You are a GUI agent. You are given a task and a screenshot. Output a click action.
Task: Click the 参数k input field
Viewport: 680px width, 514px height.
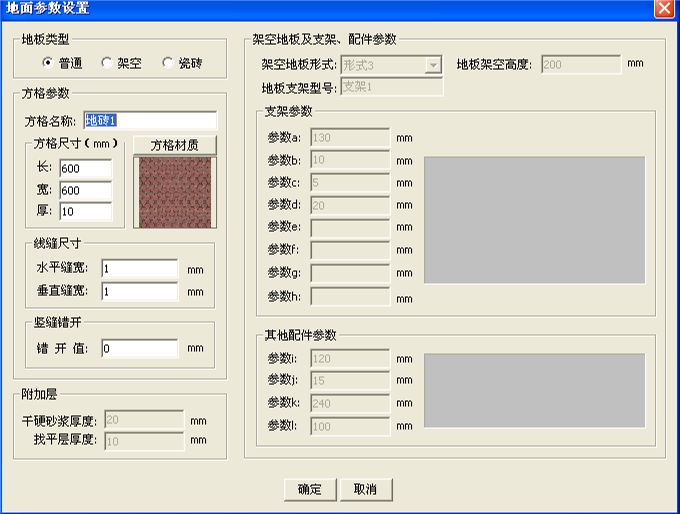(350, 403)
